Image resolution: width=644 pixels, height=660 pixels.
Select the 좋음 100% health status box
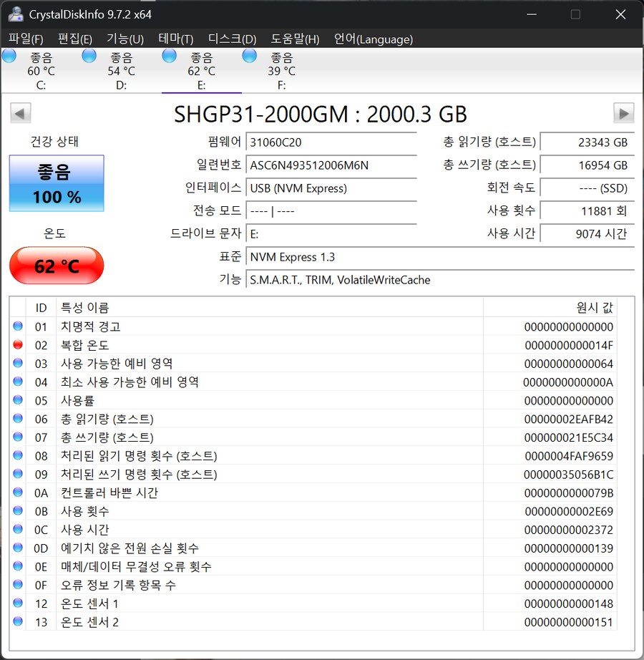(x=57, y=183)
